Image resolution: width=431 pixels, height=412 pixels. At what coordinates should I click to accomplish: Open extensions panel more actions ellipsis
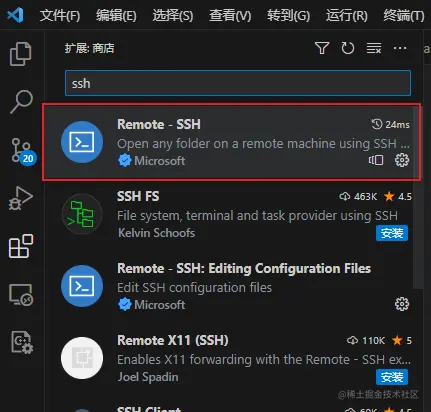pyautogui.click(x=400, y=48)
